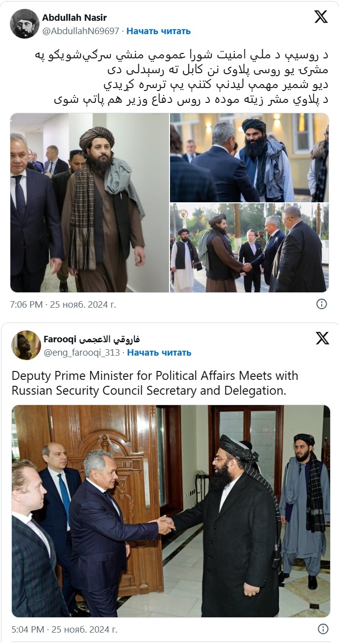Open the @AbdullahN69697 handle link

tap(81, 31)
